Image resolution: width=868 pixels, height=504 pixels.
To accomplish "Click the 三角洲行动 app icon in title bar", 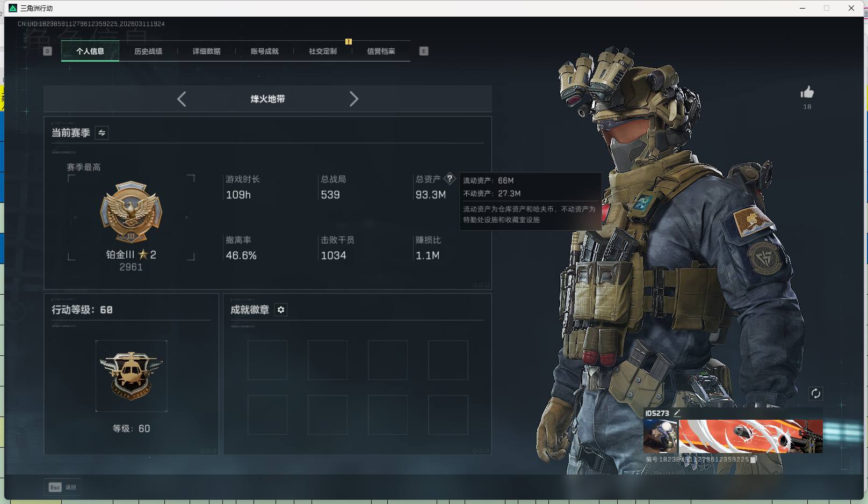I will point(13,8).
